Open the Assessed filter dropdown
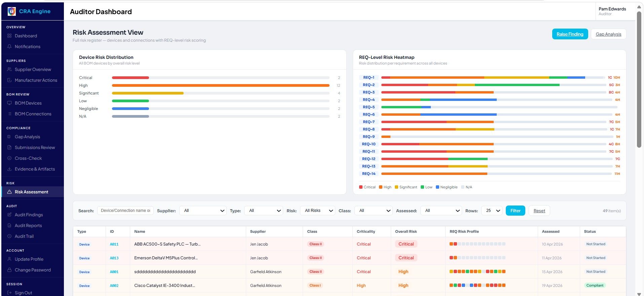Viewport: 644px width, 296px height. point(441,211)
